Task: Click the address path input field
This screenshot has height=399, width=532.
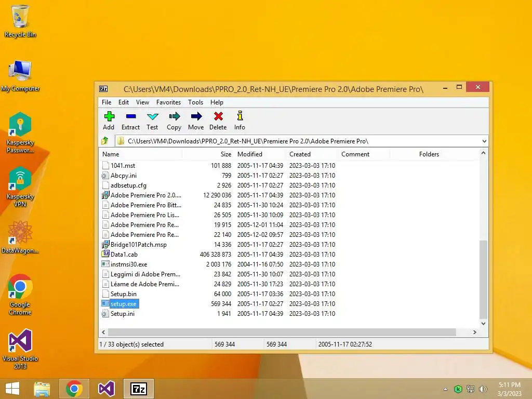Action: [x=299, y=141]
